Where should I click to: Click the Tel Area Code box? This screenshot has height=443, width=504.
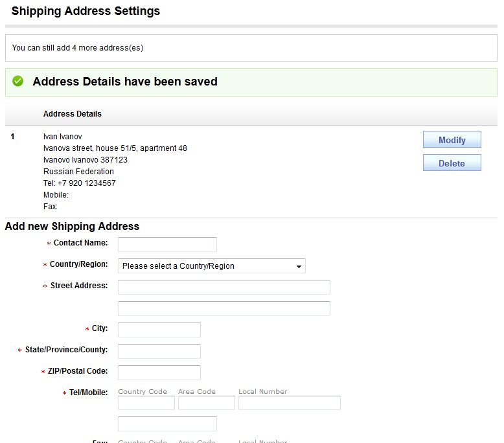[x=206, y=403]
